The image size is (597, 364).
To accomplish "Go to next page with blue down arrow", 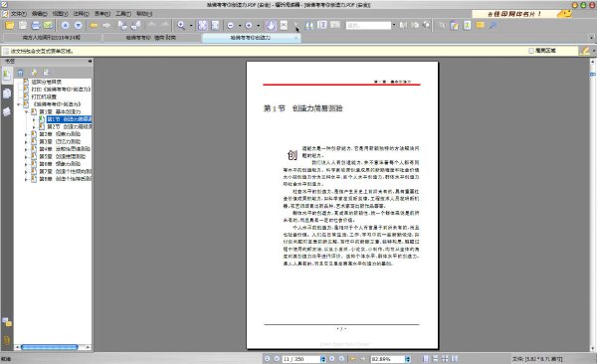I will (x=78, y=26).
